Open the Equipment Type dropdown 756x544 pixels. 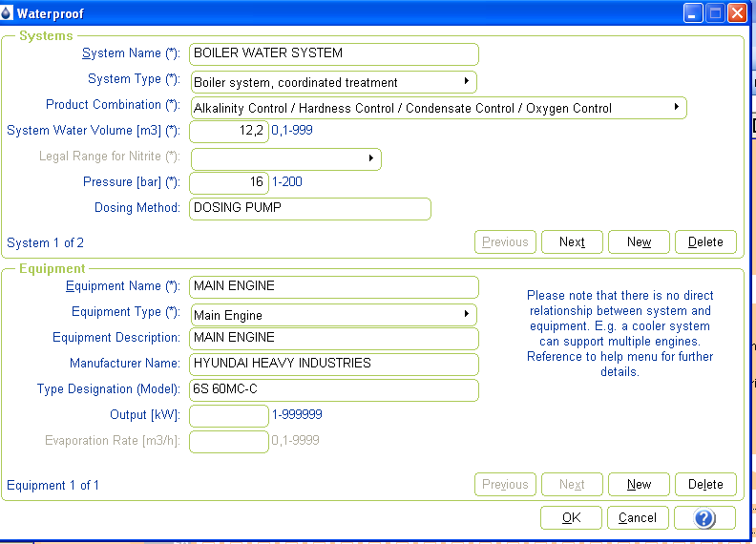pyautogui.click(x=333, y=315)
